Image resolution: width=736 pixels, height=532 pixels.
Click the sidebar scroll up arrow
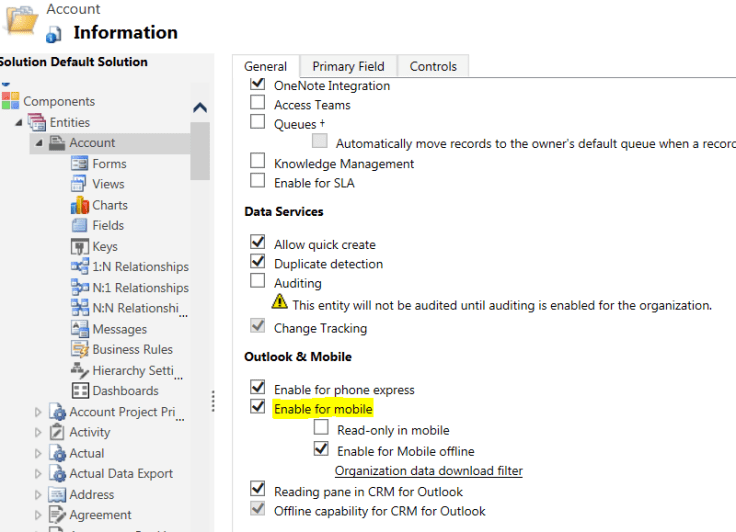click(x=200, y=108)
